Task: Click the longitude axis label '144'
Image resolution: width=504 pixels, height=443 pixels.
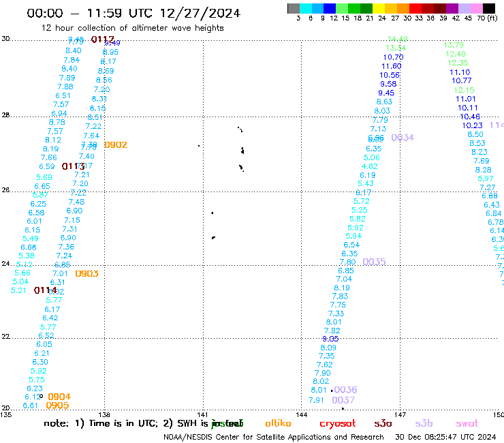Action: pyautogui.click(x=301, y=414)
